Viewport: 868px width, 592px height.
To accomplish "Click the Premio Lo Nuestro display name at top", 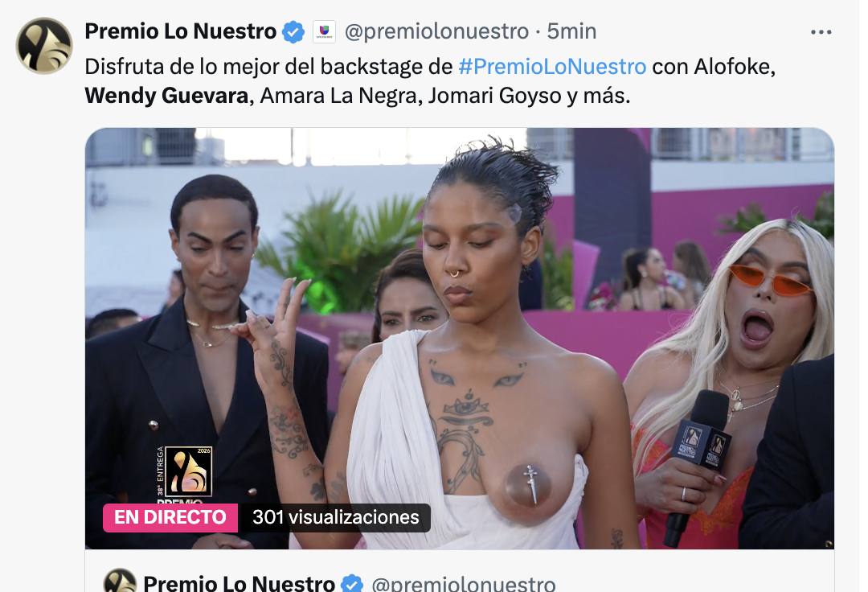I will pyautogui.click(x=181, y=31).
